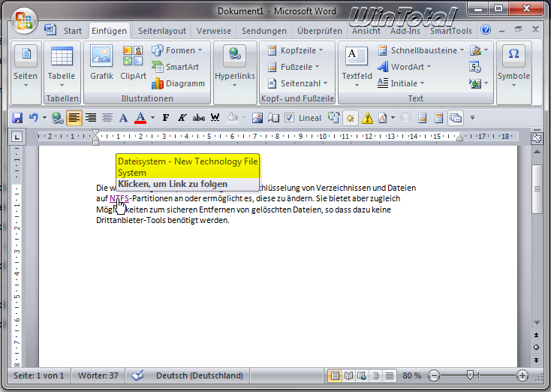Click the Grafik insert picture button
This screenshot has width=551, height=392.
click(101, 63)
